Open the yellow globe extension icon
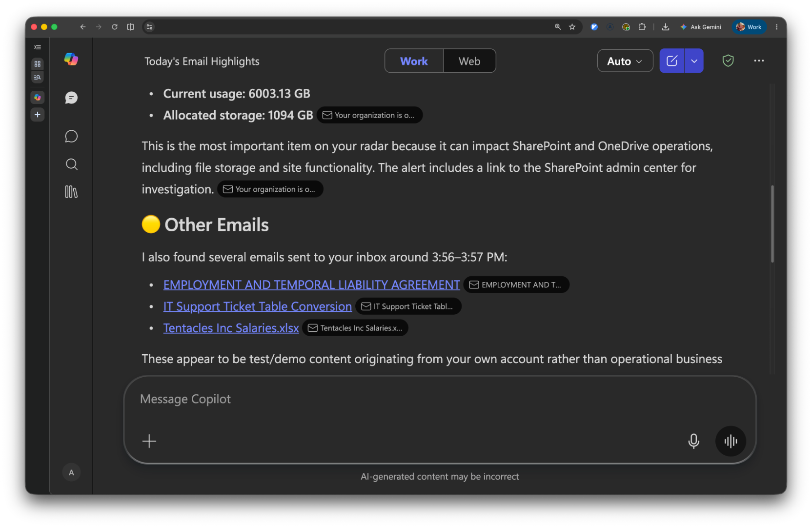812x527 pixels. pyautogui.click(x=626, y=27)
